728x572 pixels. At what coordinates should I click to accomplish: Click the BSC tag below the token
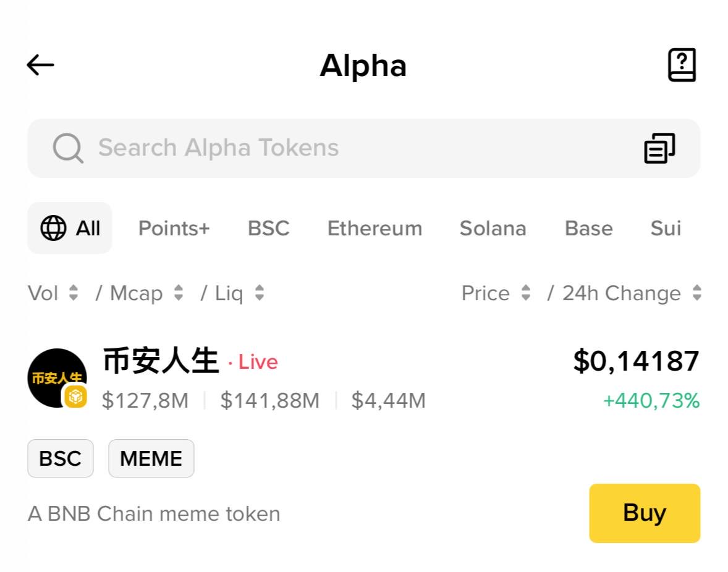point(60,458)
